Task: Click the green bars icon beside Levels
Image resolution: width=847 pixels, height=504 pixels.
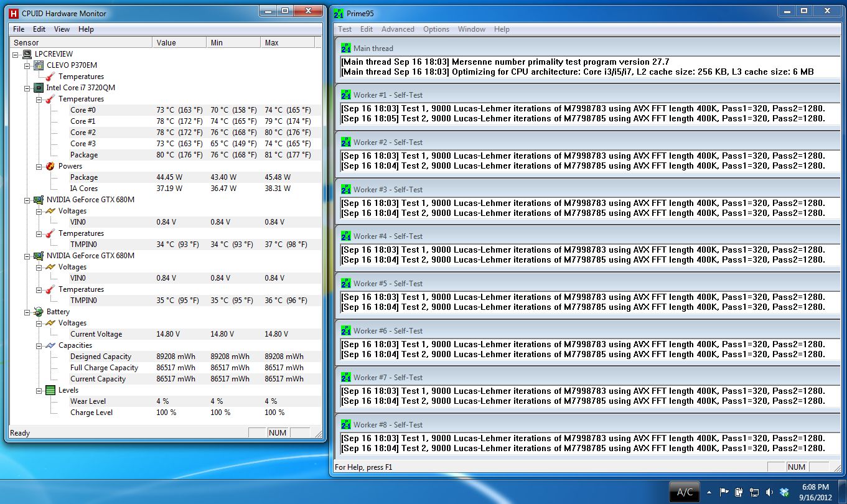Action: pyautogui.click(x=50, y=390)
